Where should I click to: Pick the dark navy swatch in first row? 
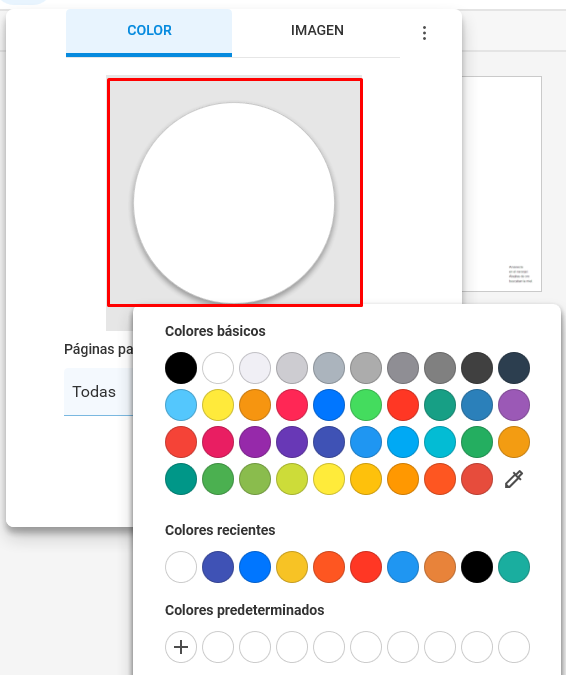pyautogui.click(x=514, y=368)
